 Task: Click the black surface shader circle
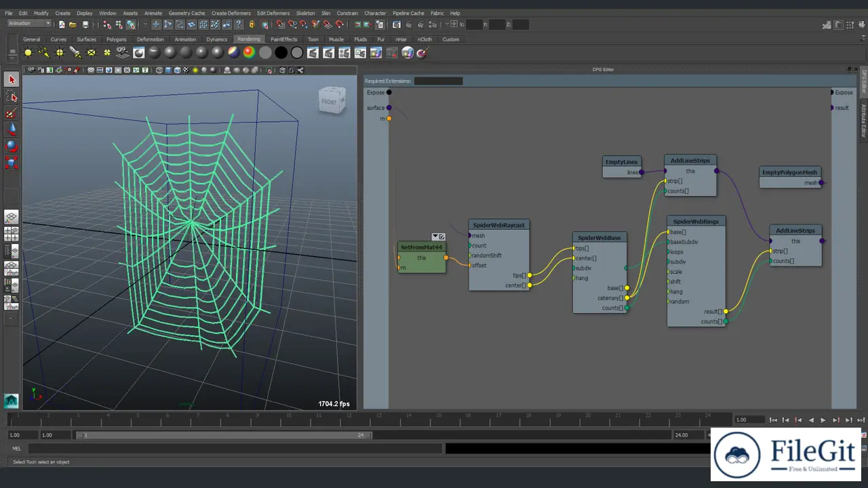[281, 52]
